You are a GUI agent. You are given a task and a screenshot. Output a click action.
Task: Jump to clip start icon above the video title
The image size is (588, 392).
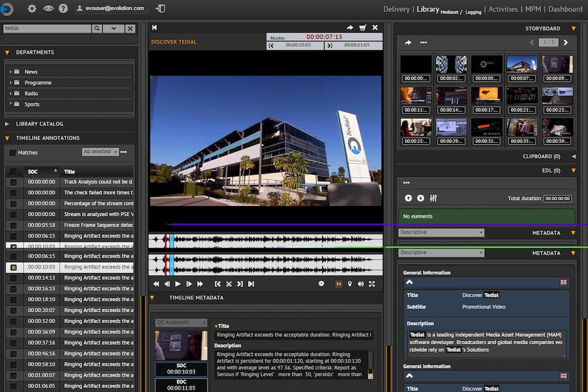154,28
